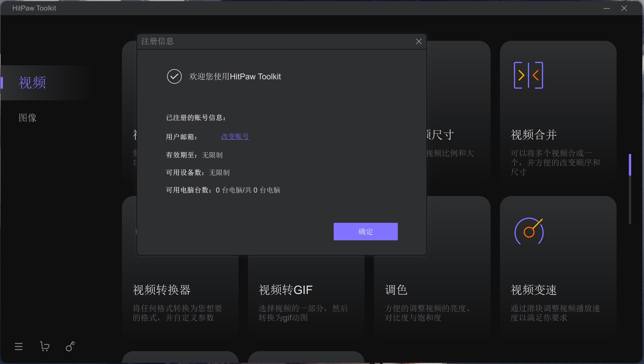The width and height of the screenshot is (644, 364).
Task: Click the 用户邮箱 label
Action: click(x=181, y=137)
